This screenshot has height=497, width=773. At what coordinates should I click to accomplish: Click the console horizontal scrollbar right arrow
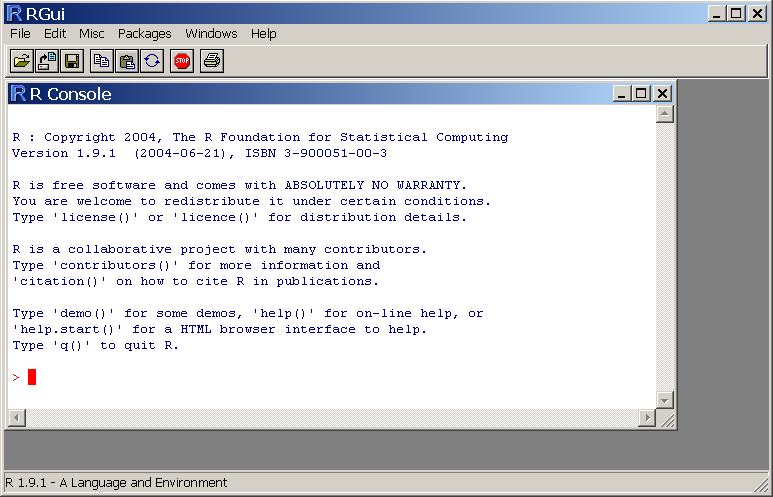click(x=648, y=418)
